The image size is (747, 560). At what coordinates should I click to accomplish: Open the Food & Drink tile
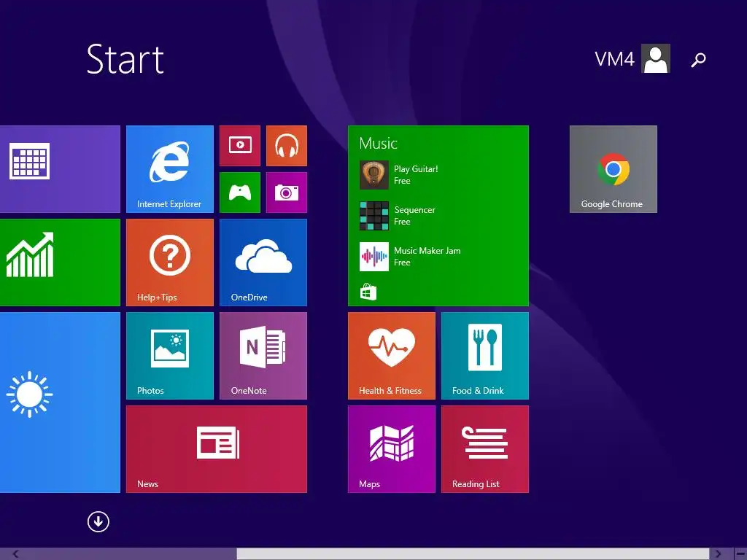(x=485, y=356)
